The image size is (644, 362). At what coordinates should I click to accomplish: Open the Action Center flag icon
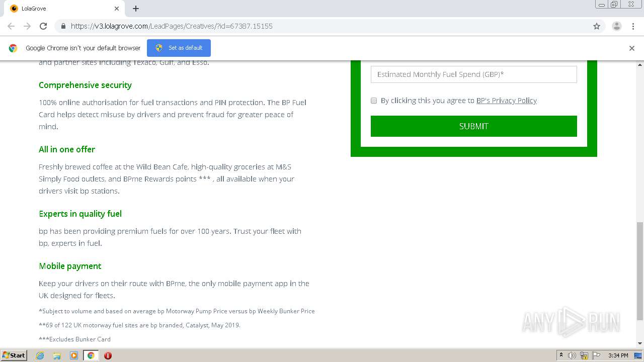point(596,355)
